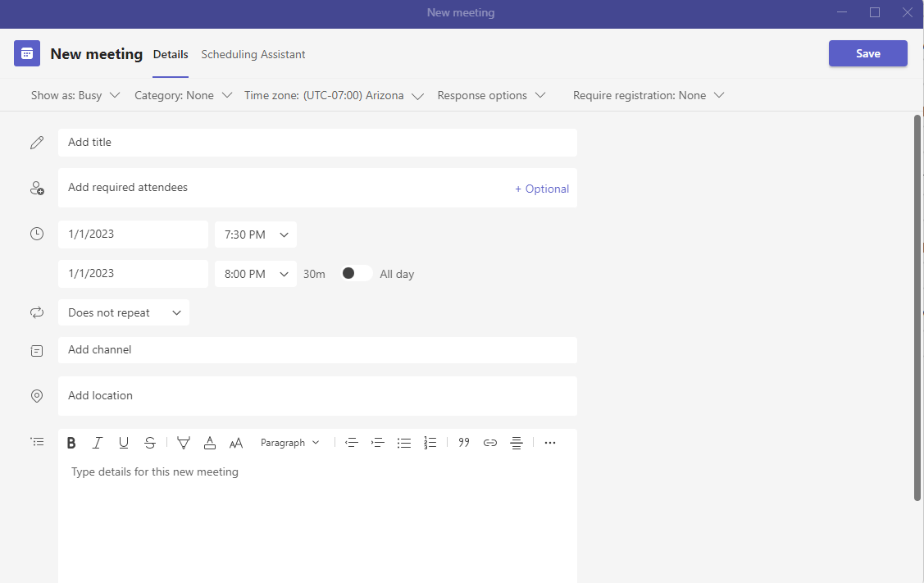This screenshot has height=583, width=924.
Task: Click the + Optional attendees link
Action: pyautogui.click(x=542, y=189)
